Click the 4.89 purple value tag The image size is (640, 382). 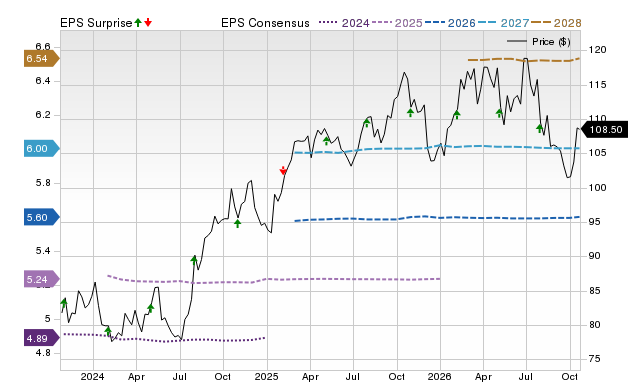click(42, 338)
